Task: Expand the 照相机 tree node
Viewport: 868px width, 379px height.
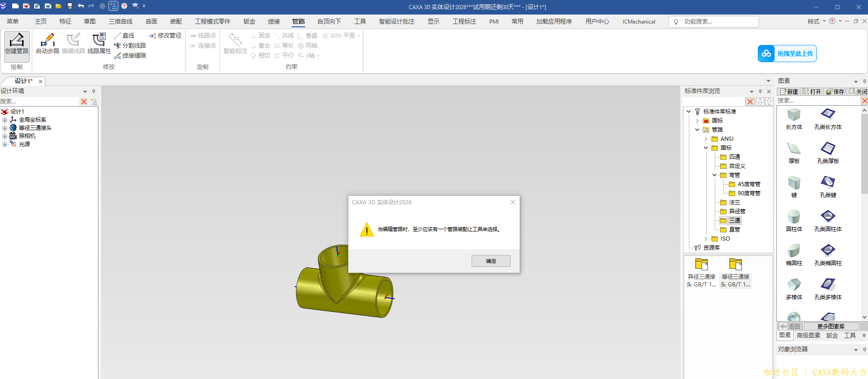Action: tap(5, 136)
